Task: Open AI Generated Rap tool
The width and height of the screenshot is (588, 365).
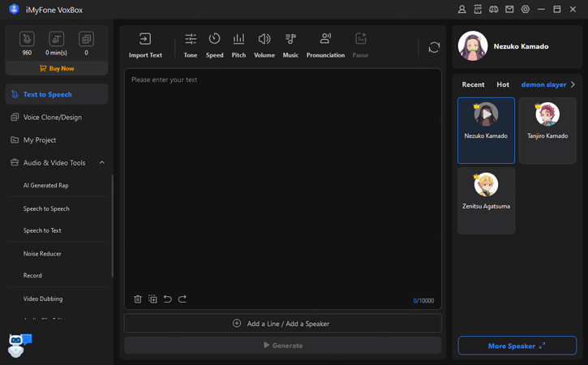Action: (x=45, y=185)
